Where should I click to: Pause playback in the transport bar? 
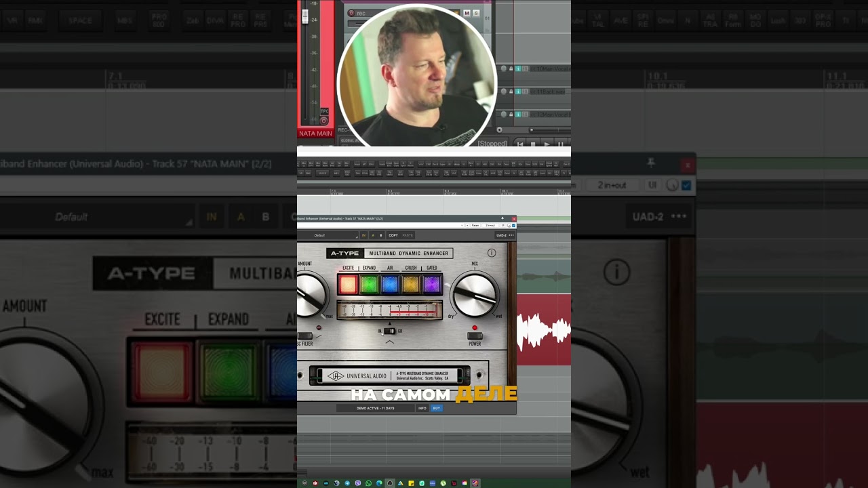(560, 144)
